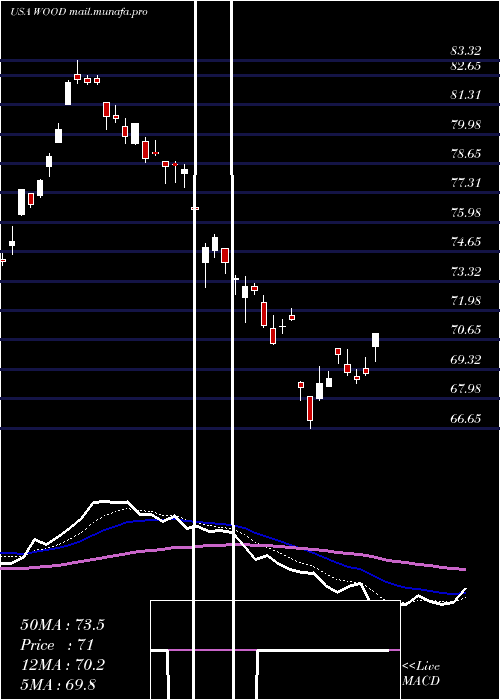Click the 82.65 price axis label
The height and width of the screenshot is (700, 500).
pyautogui.click(x=466, y=66)
